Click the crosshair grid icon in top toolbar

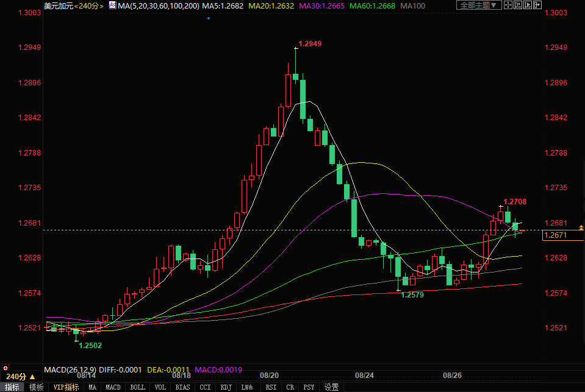click(x=509, y=5)
